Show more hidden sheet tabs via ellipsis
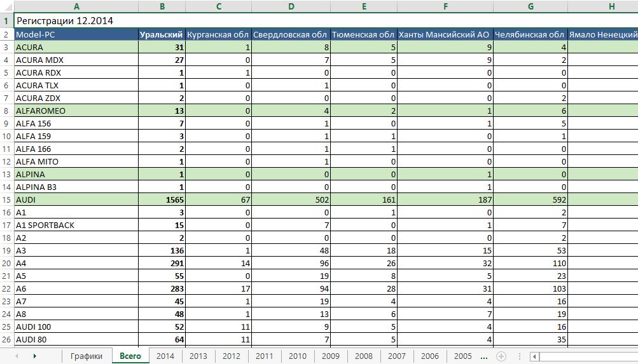This screenshot has width=638, height=364. 484,356
